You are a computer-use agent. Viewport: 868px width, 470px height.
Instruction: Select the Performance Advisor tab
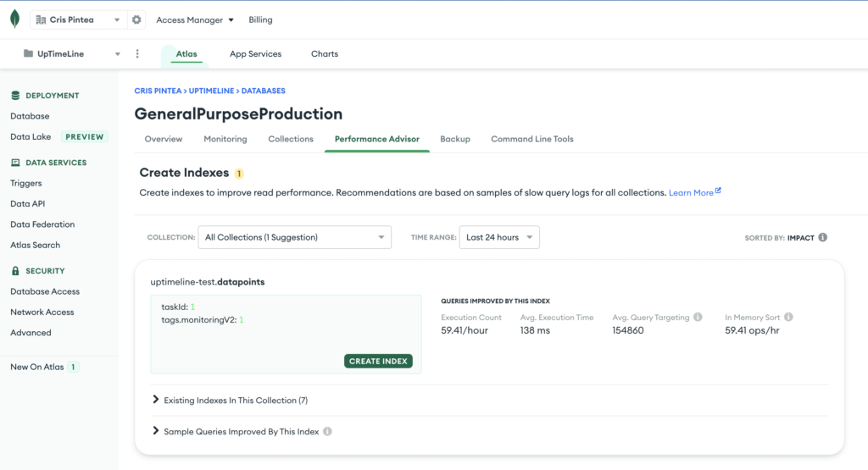point(377,140)
